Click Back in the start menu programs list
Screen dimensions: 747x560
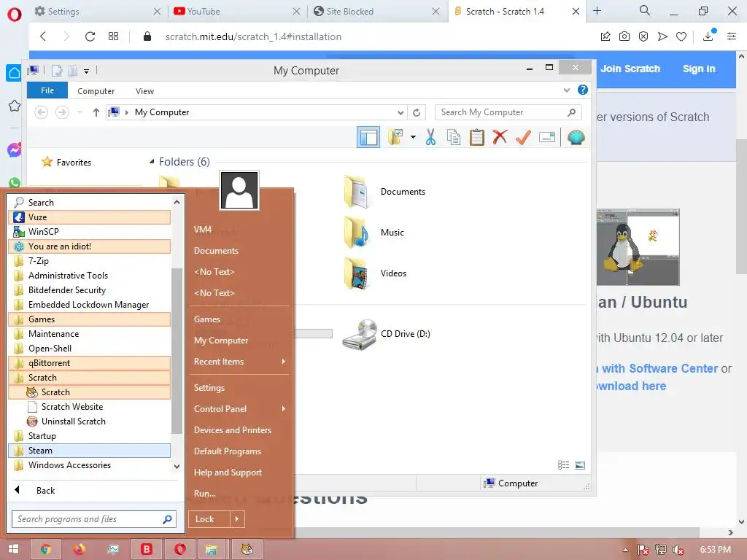point(45,491)
